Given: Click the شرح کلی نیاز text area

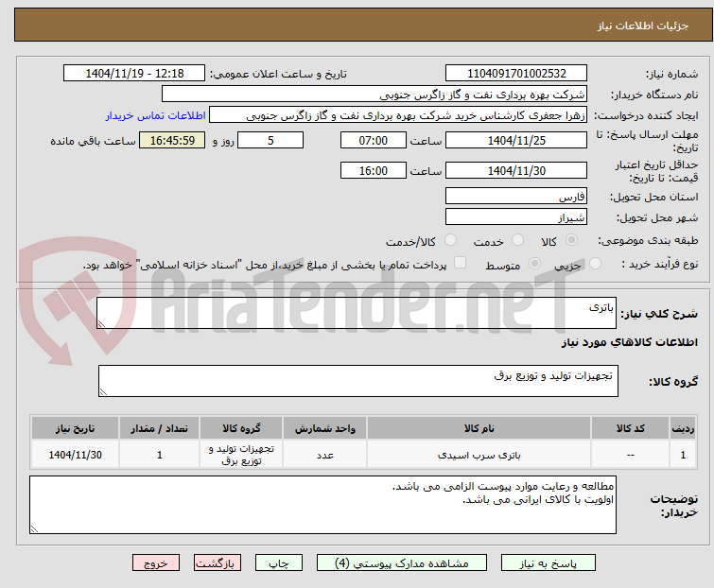Looking at the screenshot, I should point(357,313).
